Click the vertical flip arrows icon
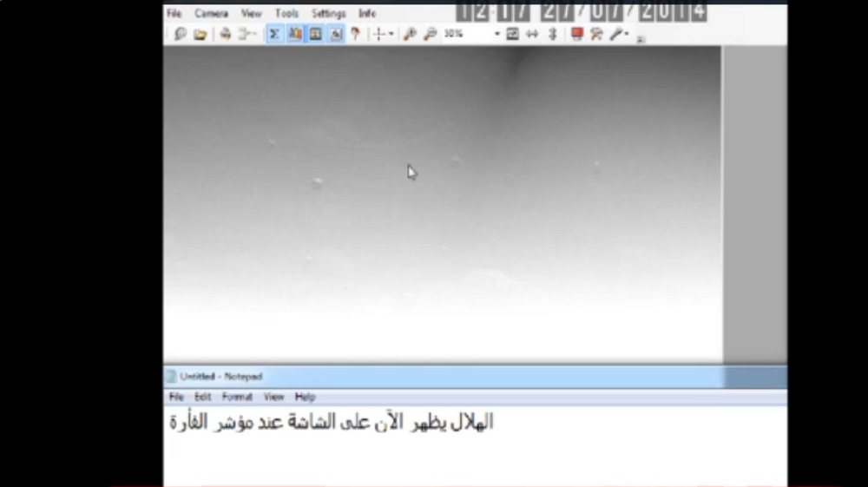Screen dimensions: 868x487 [552, 34]
